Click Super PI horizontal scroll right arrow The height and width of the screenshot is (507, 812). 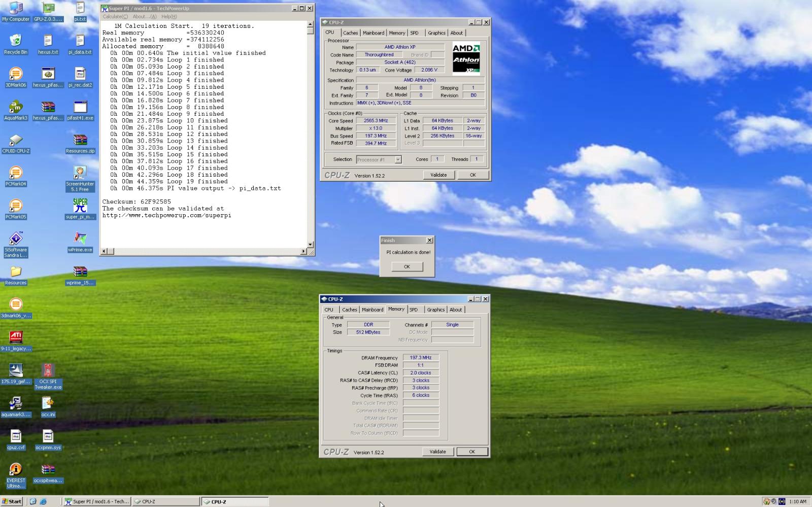click(303, 251)
